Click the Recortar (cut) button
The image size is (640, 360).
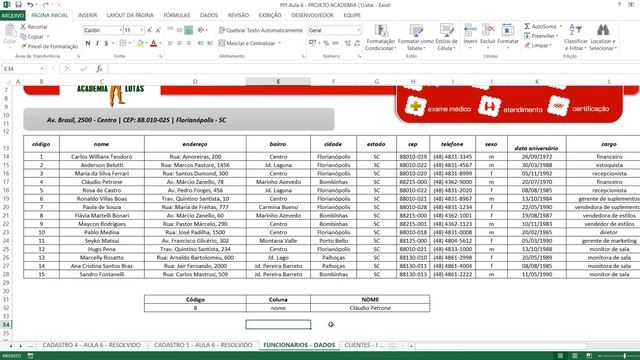tap(34, 27)
